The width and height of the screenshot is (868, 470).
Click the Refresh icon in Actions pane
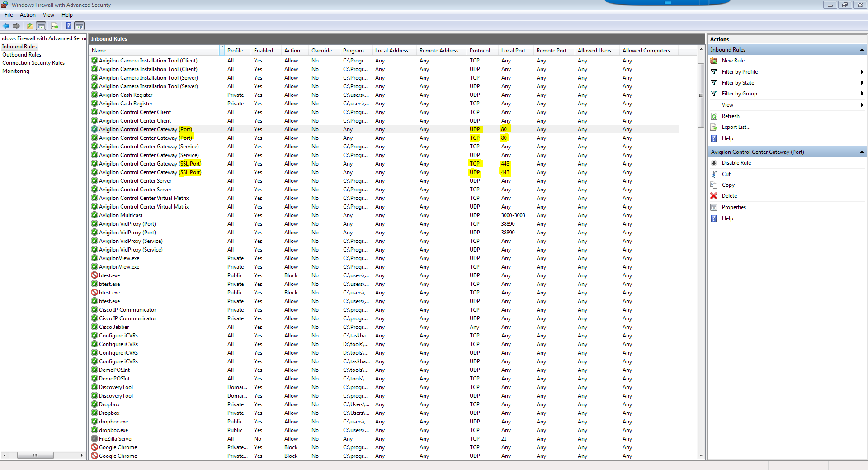(714, 116)
